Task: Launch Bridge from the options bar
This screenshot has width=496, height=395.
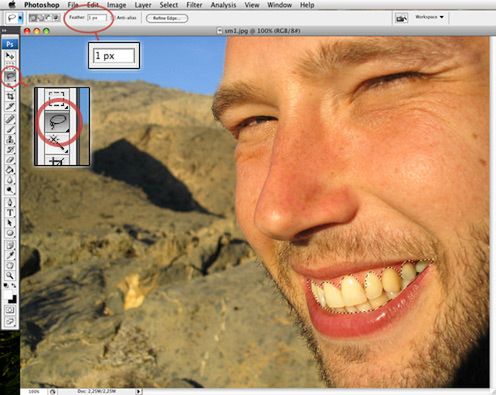Action: [401, 18]
